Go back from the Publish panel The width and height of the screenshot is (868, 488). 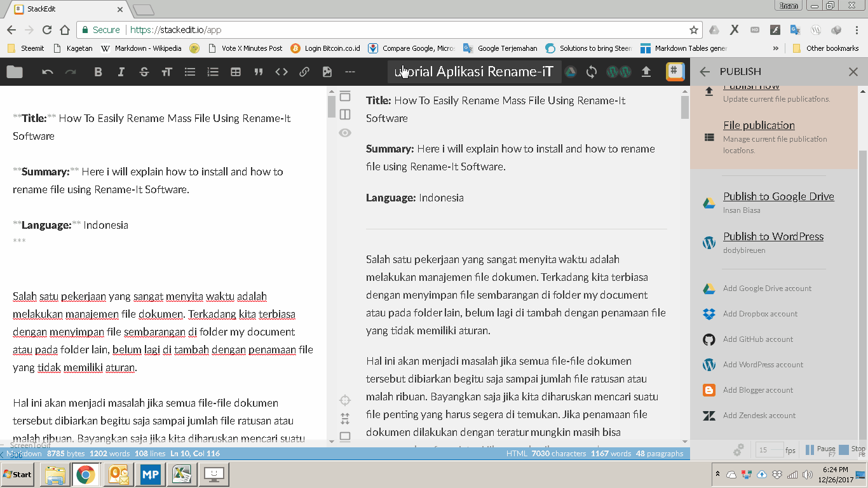[x=705, y=72]
